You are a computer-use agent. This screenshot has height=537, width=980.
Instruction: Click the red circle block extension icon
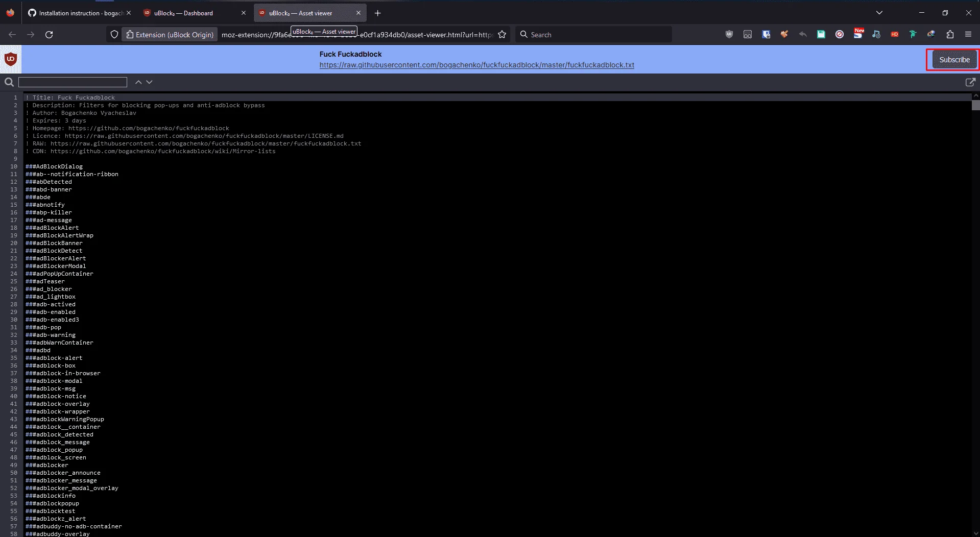coord(840,34)
